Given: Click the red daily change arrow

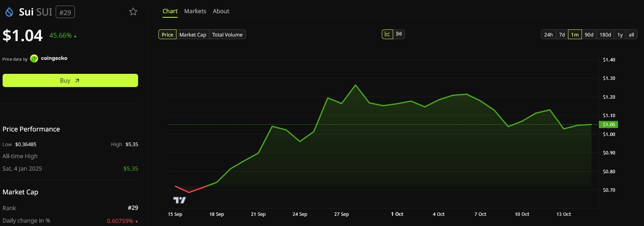Looking at the screenshot, I should (x=137, y=221).
